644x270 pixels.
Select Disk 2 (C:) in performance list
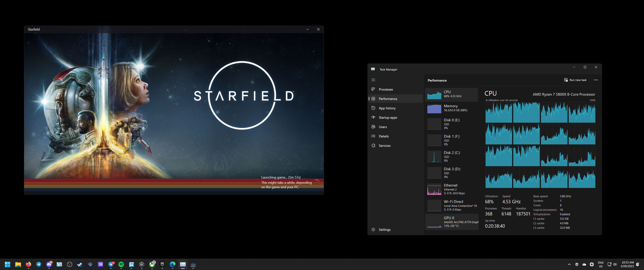click(x=451, y=156)
